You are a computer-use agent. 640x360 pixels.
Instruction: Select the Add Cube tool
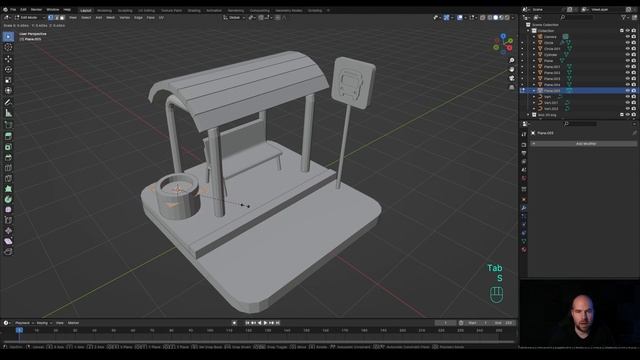click(8, 124)
